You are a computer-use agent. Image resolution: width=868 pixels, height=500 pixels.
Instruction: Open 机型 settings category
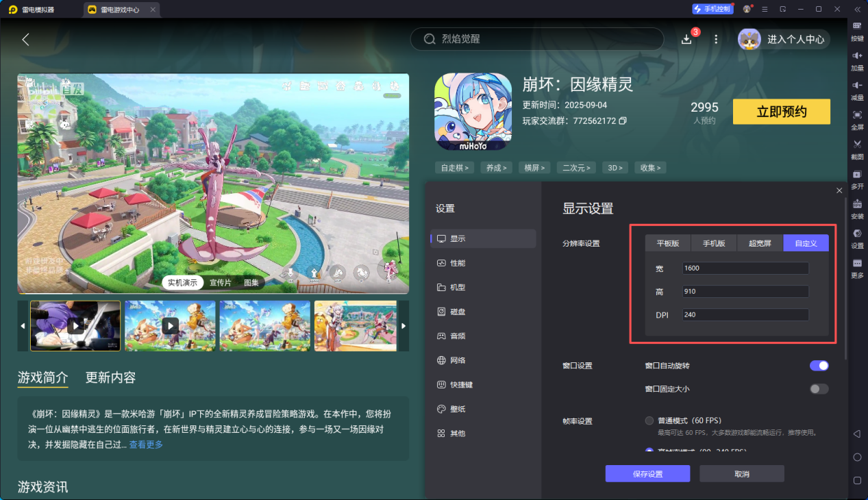point(483,288)
